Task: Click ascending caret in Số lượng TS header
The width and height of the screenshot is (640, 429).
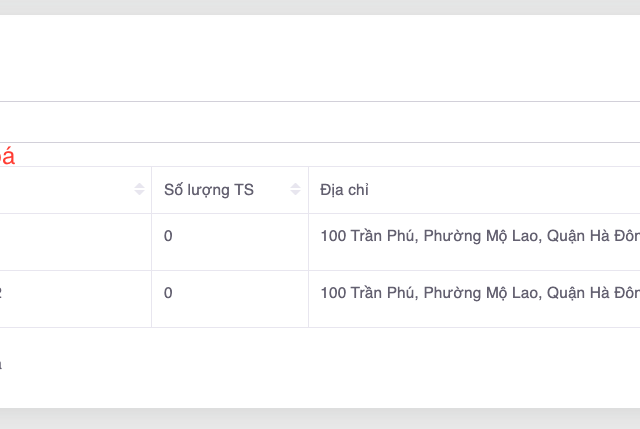Action: pyautogui.click(x=295, y=186)
